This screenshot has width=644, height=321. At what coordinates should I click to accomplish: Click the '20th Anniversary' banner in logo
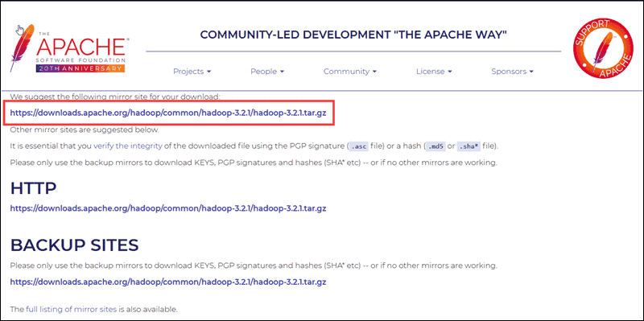coord(80,68)
